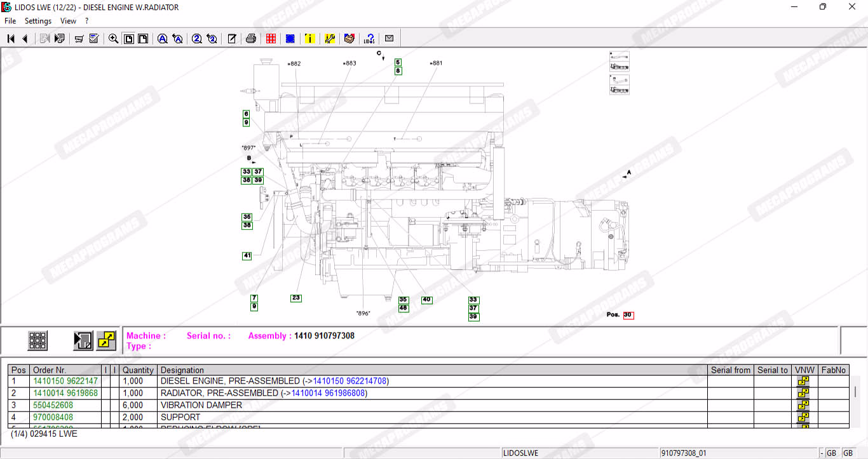Screen dimensions: 868x459
Task: Click LIDOSLWE in the status bar
Action: (520, 453)
